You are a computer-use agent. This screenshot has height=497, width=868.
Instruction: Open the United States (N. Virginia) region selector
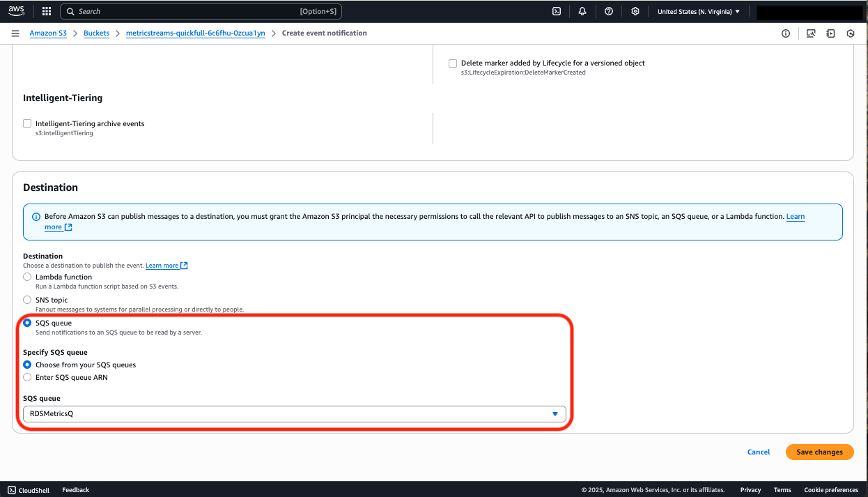pos(698,11)
